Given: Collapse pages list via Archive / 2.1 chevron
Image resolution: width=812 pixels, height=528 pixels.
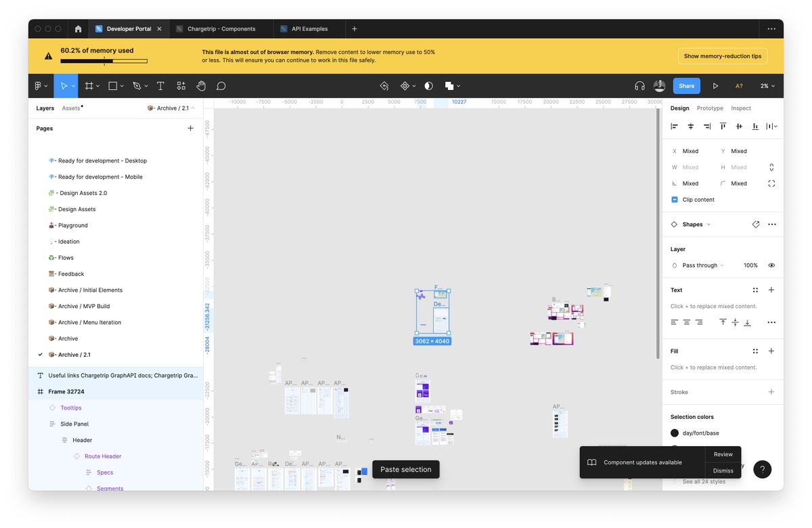Looking at the screenshot, I should 193,108.
